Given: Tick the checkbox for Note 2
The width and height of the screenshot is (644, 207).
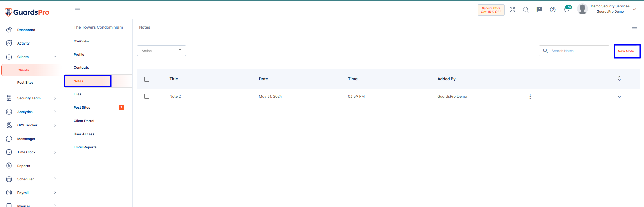Looking at the screenshot, I should (x=147, y=96).
